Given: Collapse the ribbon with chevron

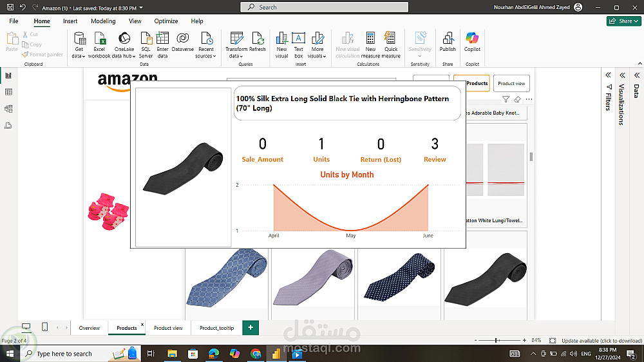Looking at the screenshot, I should pyautogui.click(x=640, y=64).
